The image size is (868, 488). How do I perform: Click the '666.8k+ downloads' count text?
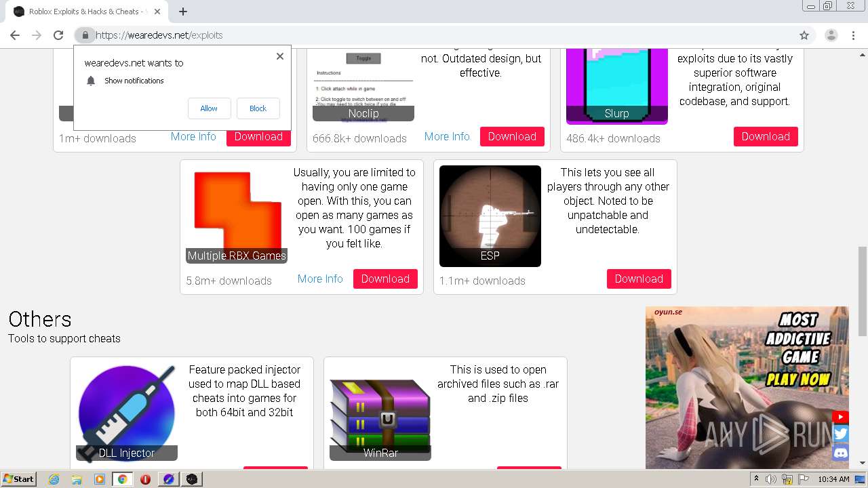pos(359,138)
